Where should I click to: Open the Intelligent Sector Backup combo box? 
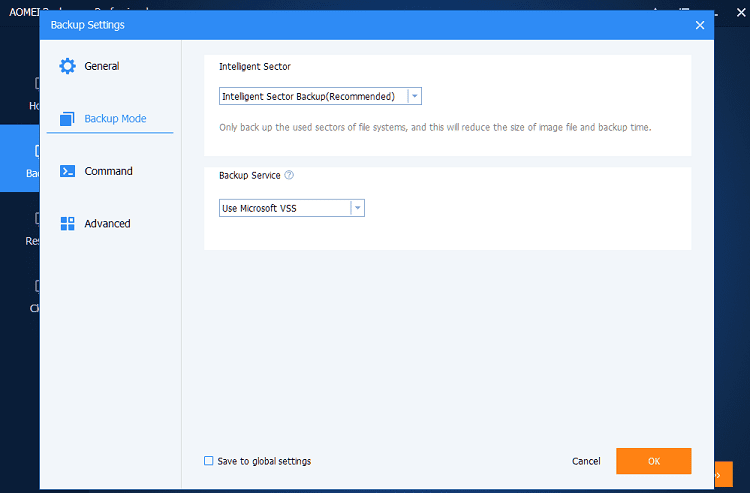pos(320,96)
